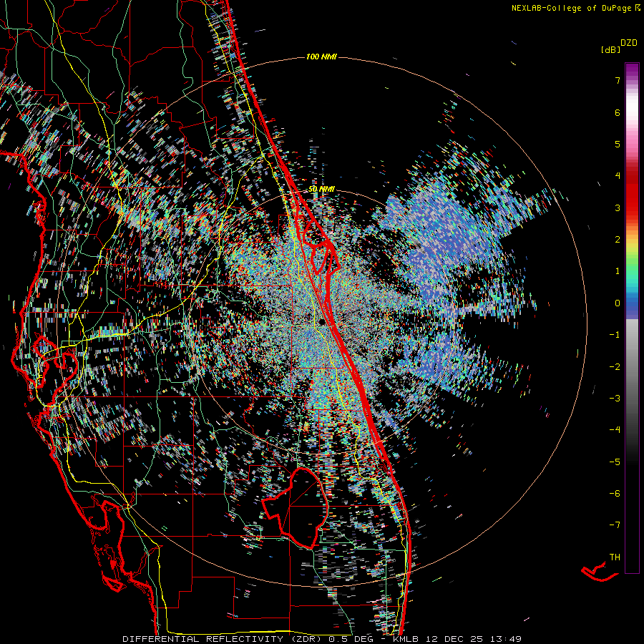Click the 100 NMI range ring label
This screenshot has width=644, height=644.
click(321, 57)
